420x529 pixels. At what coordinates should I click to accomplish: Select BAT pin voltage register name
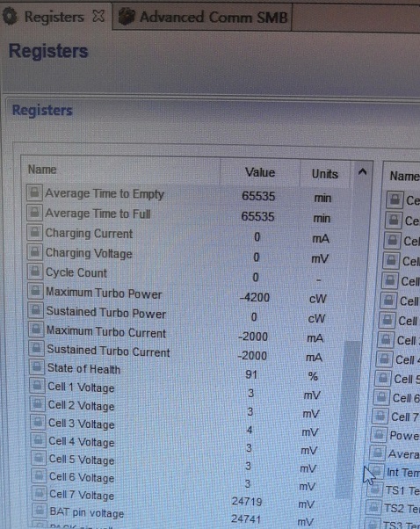click(87, 512)
